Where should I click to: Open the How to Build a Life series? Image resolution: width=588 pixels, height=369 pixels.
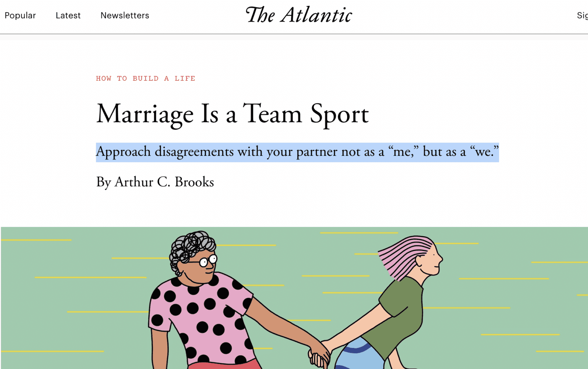(x=145, y=78)
